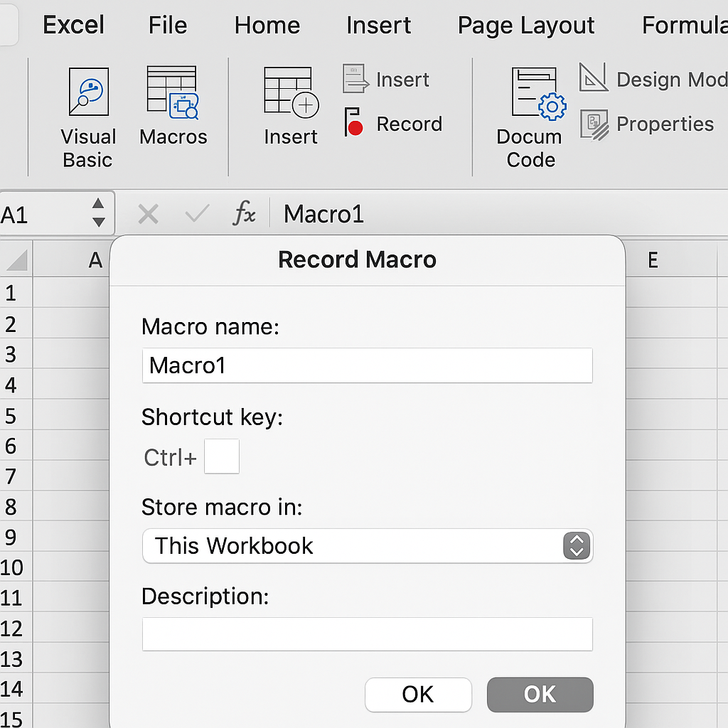Select row 5 header

click(16, 415)
